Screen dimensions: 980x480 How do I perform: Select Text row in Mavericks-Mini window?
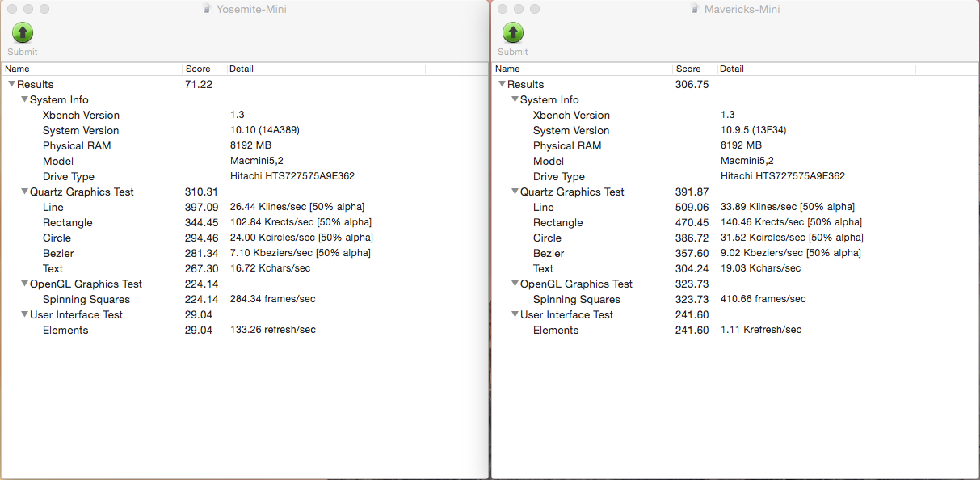click(735, 268)
